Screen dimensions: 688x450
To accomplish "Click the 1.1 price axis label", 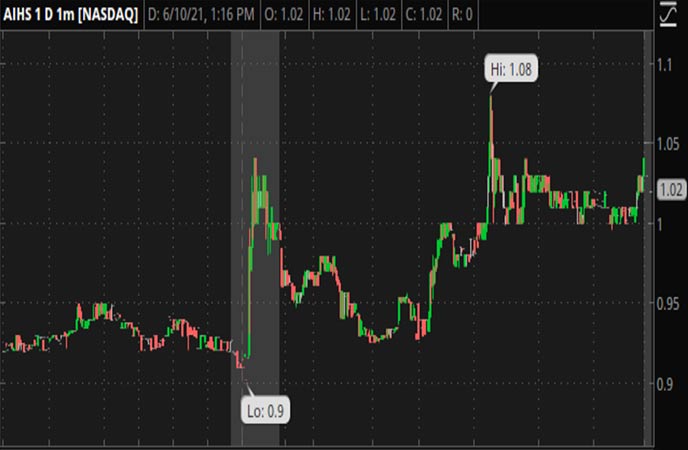I will [665, 66].
